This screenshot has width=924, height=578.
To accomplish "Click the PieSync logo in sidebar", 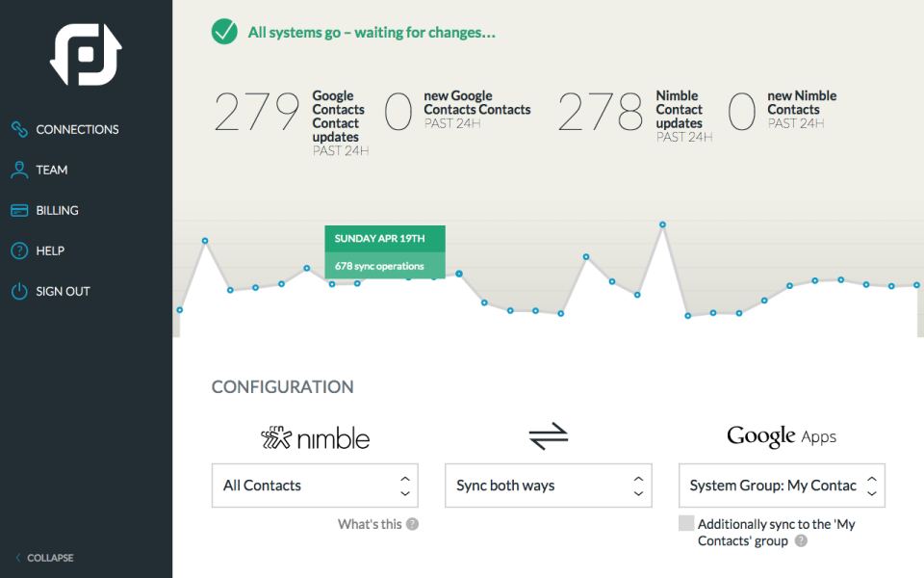I will 86,54.
